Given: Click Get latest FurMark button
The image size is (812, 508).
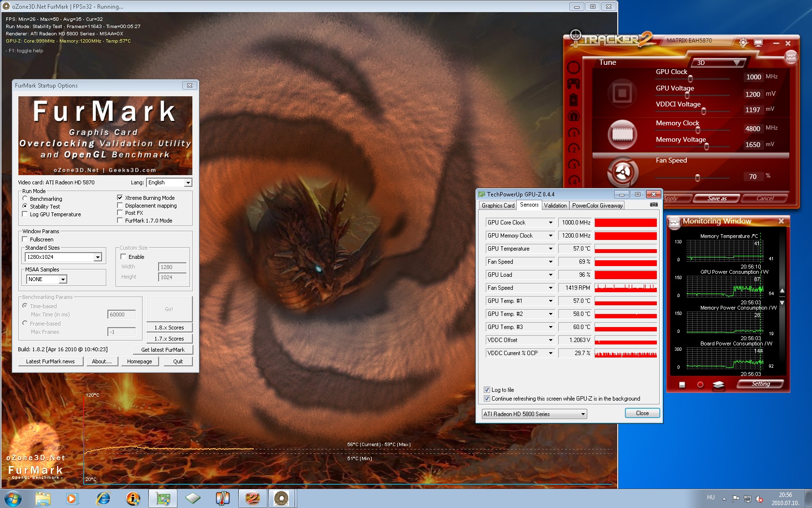Looking at the screenshot, I should [163, 350].
